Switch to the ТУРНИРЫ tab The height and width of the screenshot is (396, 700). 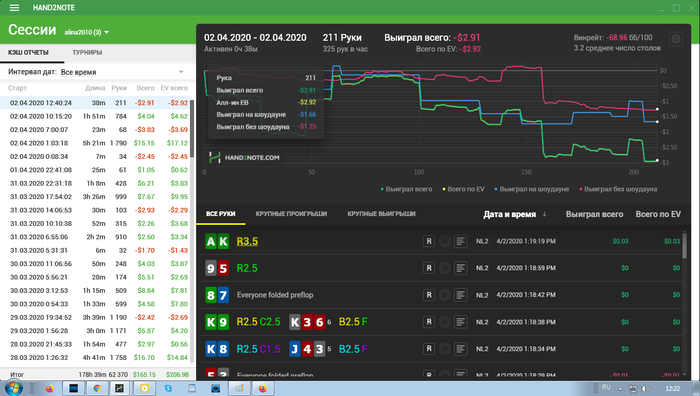pos(87,53)
